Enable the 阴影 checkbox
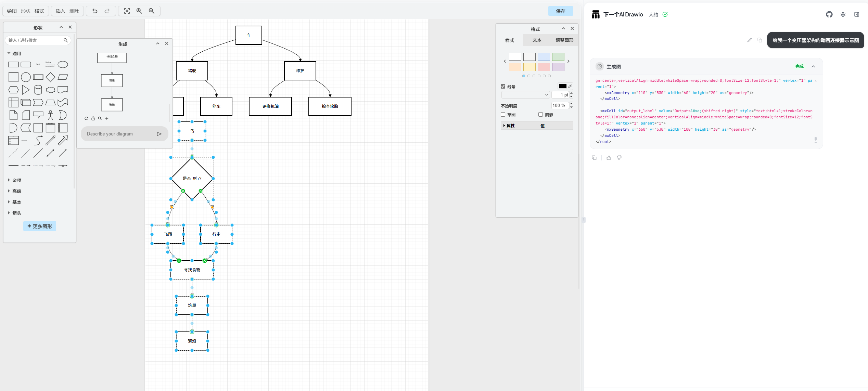 point(540,115)
